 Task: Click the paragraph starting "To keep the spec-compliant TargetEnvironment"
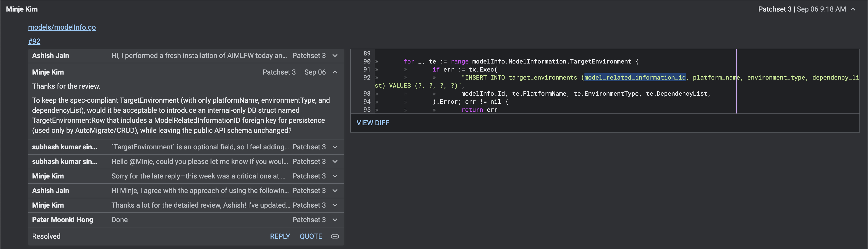181,115
